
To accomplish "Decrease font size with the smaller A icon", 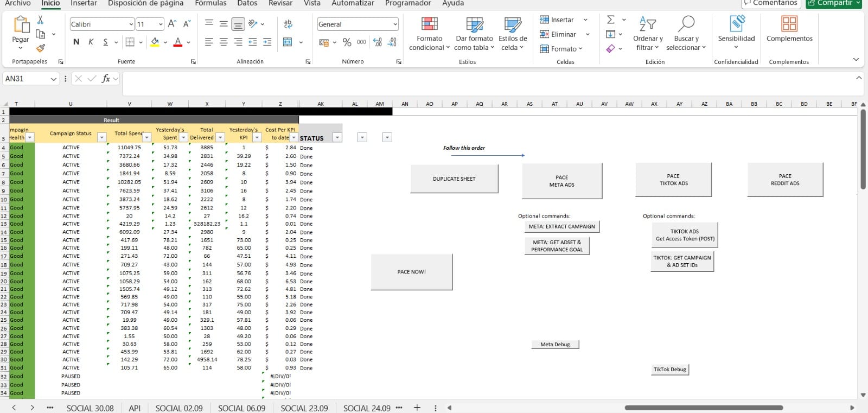I will click(187, 24).
